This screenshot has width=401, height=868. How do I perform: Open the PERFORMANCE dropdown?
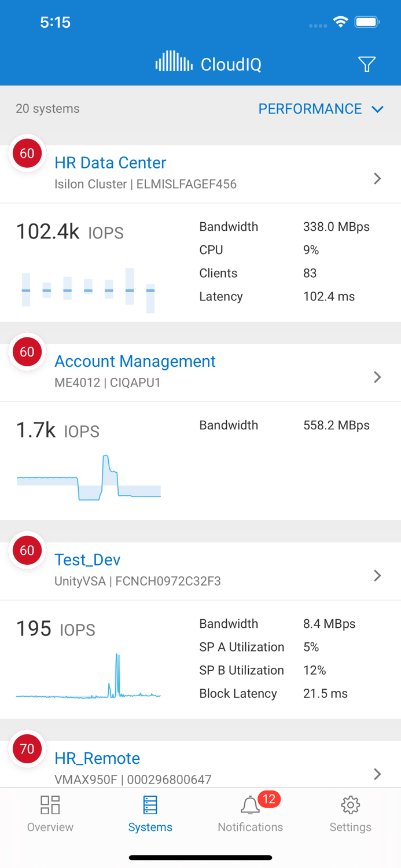322,109
